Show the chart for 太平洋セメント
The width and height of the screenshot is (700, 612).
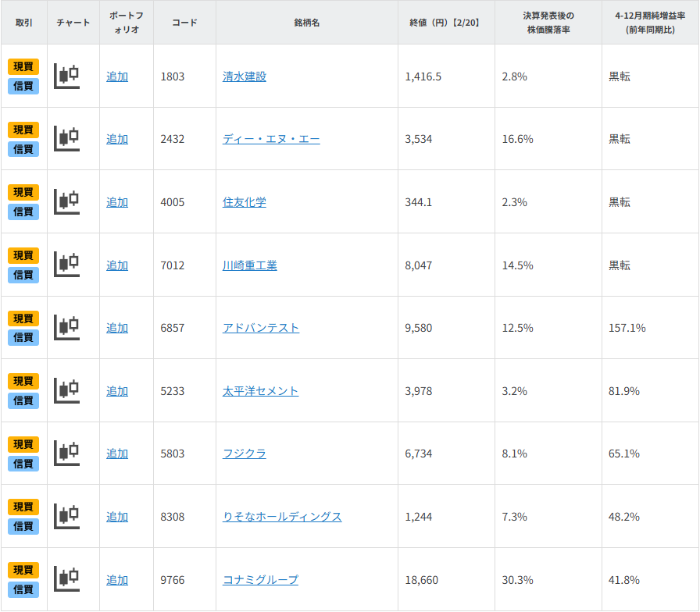pos(67,390)
